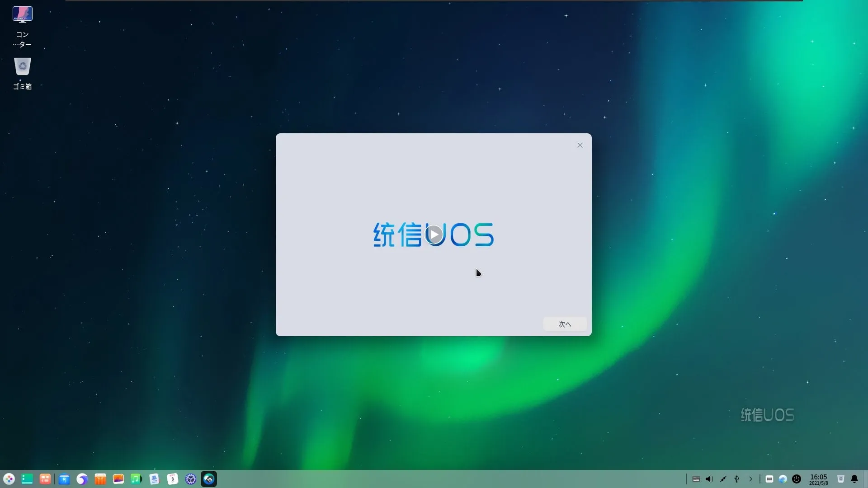The height and width of the screenshot is (488, 868).
Task: Click the power icon in the system tray
Action: tap(797, 479)
